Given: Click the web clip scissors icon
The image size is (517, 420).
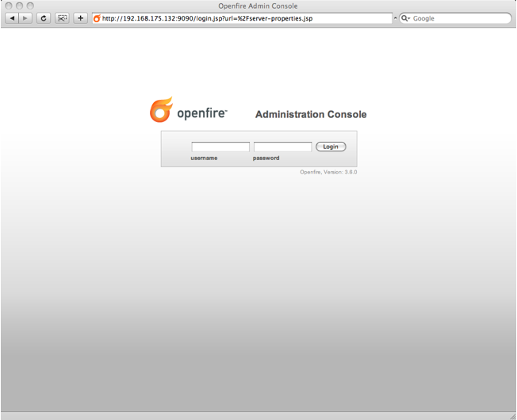Looking at the screenshot, I should coord(62,18).
